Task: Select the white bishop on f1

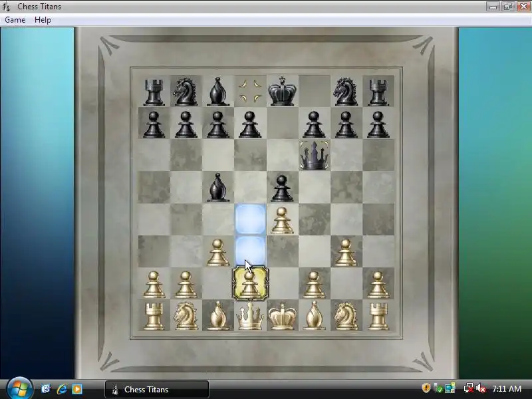Action: tap(314, 317)
